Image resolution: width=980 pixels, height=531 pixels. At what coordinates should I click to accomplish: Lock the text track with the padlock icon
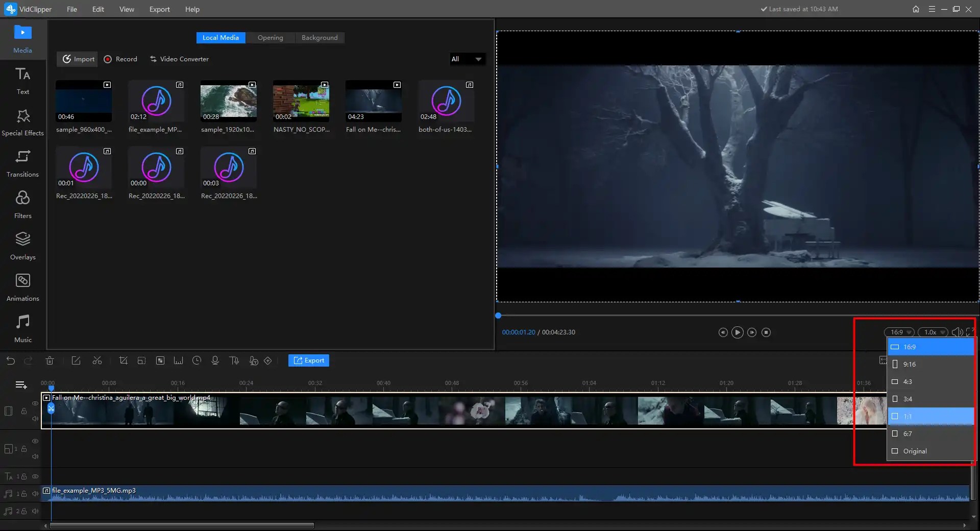click(24, 476)
